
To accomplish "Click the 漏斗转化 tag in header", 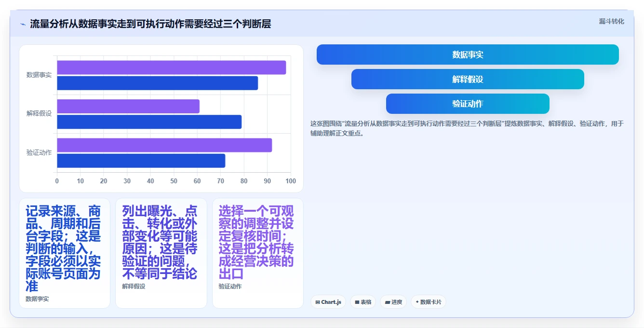I will pyautogui.click(x=612, y=22).
